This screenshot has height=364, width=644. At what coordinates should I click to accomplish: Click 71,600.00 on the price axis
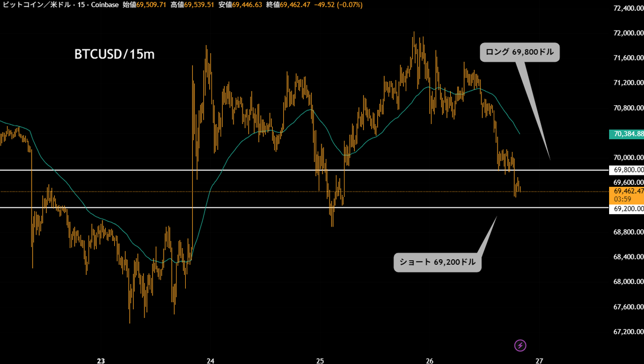(x=628, y=58)
